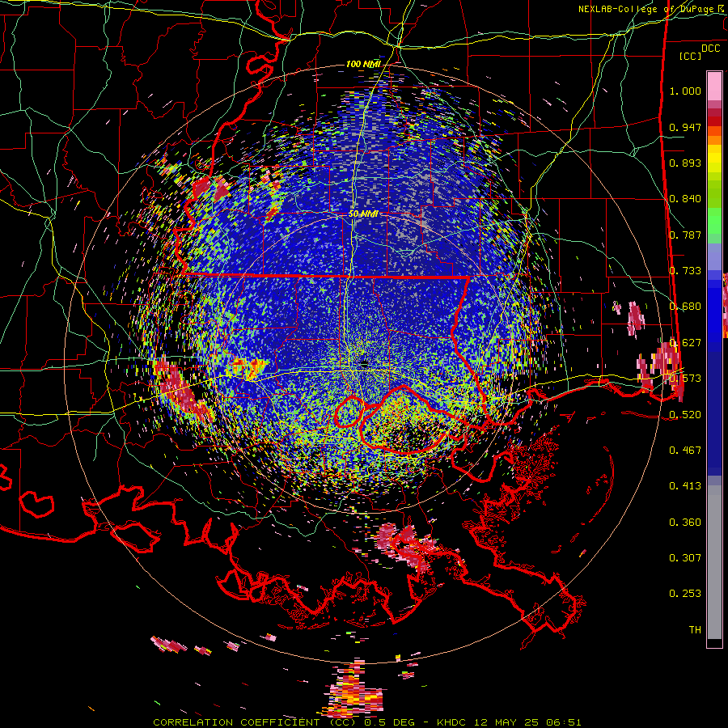The width and height of the screenshot is (728, 728).
Task: Click the TH threshold label on the legend
Action: (695, 629)
